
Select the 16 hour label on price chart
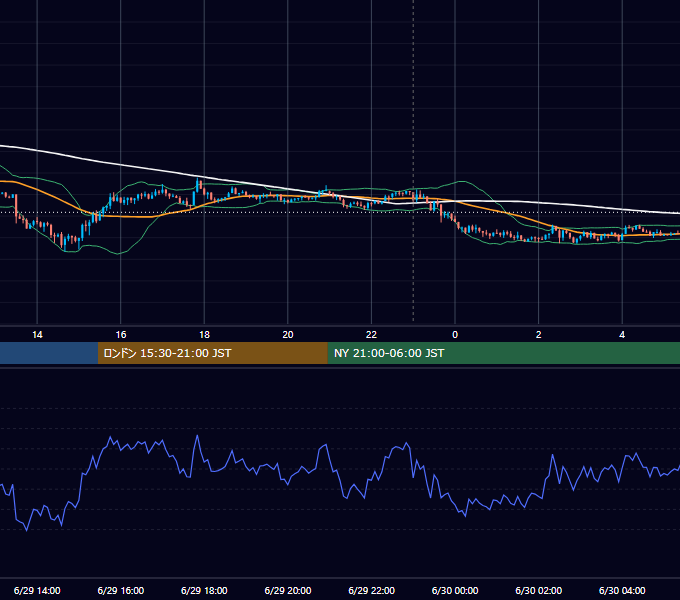121,335
